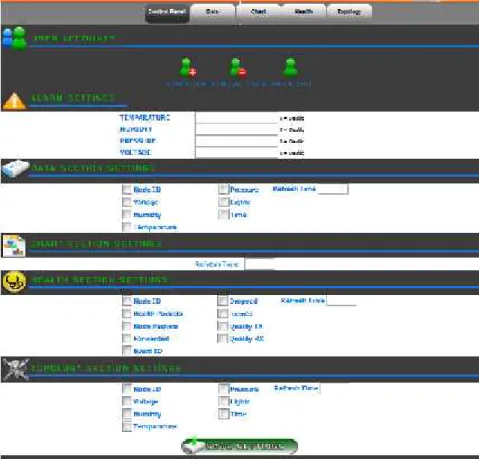Focus the Pressure alarm input field
This screenshot has width=479, height=459.
tap(236, 141)
